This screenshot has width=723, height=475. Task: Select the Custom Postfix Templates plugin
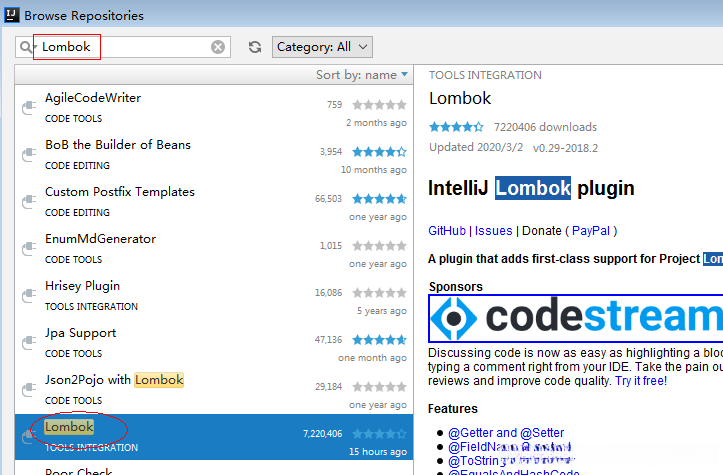coord(214,202)
